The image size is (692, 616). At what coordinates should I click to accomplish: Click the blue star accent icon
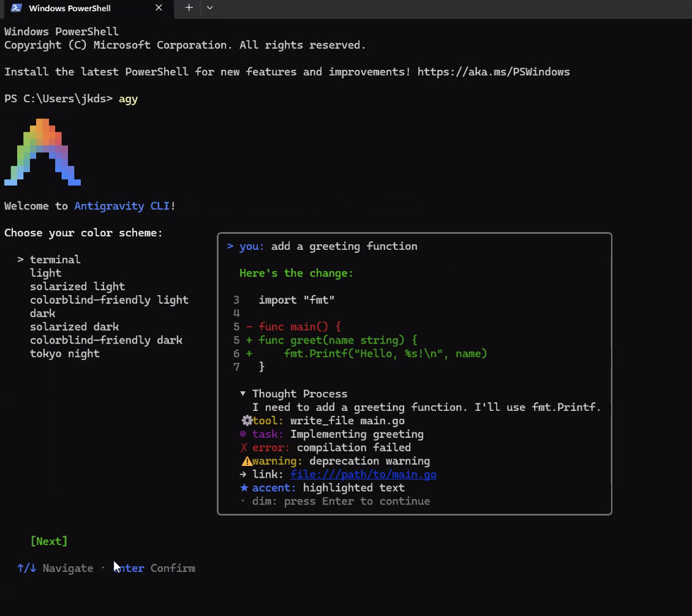coord(244,487)
